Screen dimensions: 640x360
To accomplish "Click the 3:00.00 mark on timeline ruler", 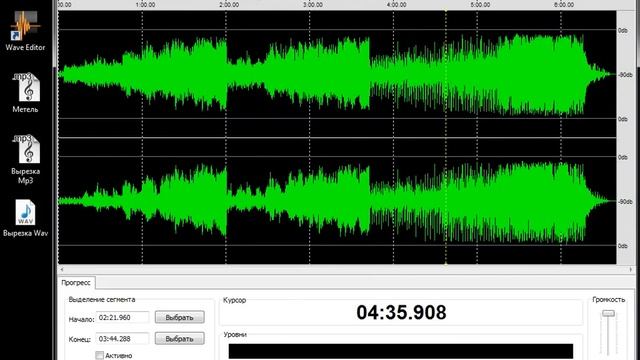I will point(313,5).
